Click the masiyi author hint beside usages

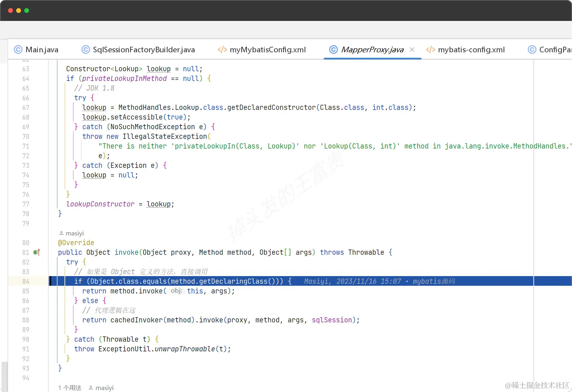101,388
